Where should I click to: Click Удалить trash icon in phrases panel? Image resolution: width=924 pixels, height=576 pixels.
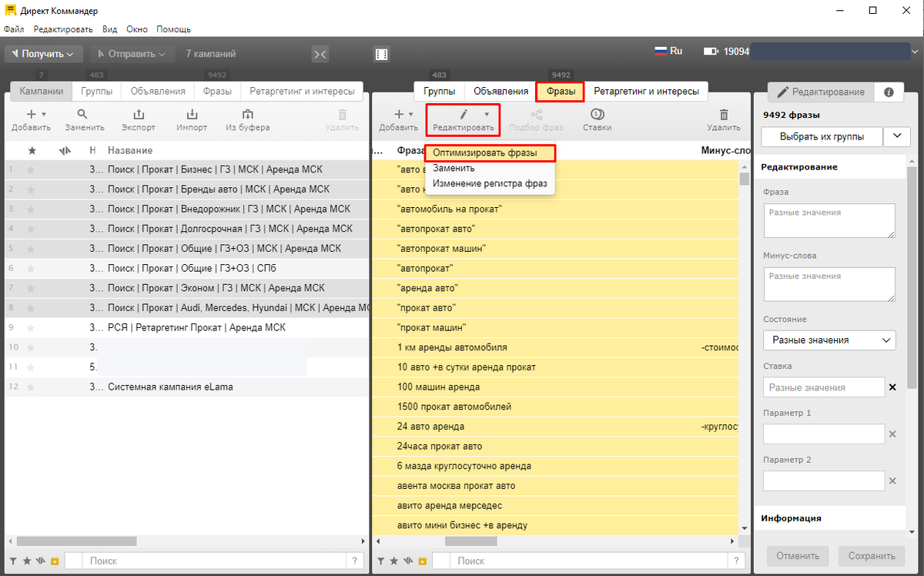coord(724,114)
